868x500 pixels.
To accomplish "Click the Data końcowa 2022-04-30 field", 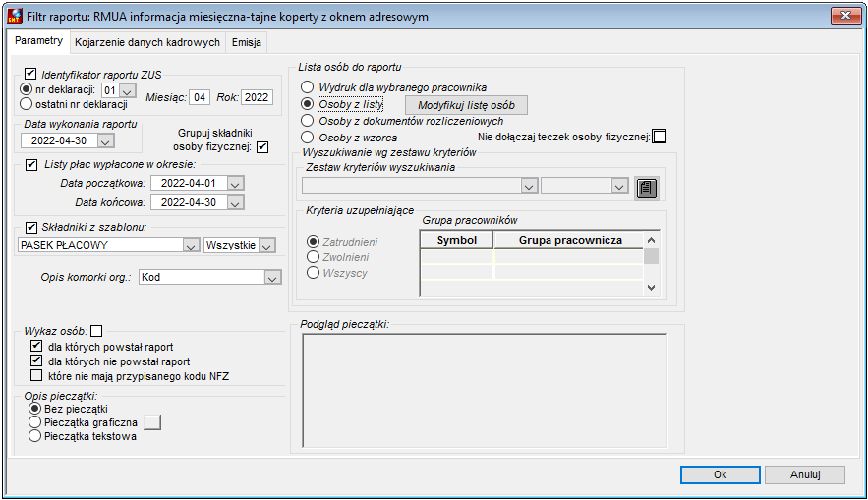I will point(189,203).
